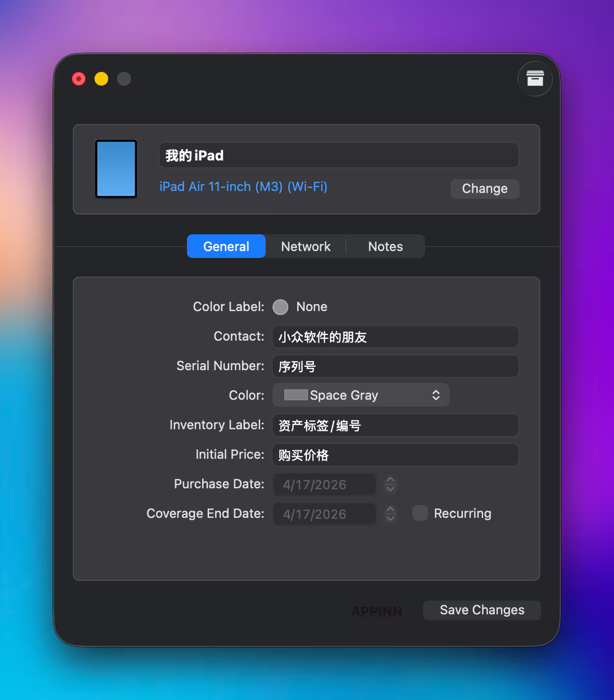Click the Change button next to device name
The height and width of the screenshot is (700, 614).
coord(485,189)
